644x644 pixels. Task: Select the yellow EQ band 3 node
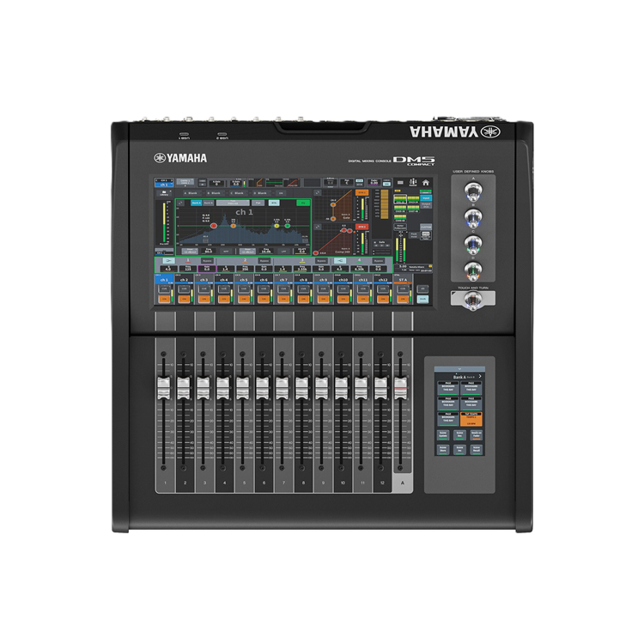pyautogui.click(x=276, y=226)
